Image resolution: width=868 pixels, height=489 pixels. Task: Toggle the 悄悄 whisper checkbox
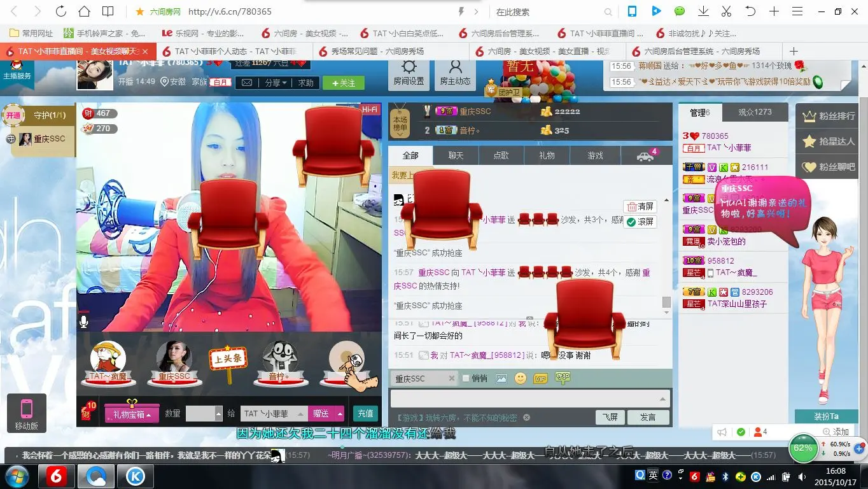(466, 378)
